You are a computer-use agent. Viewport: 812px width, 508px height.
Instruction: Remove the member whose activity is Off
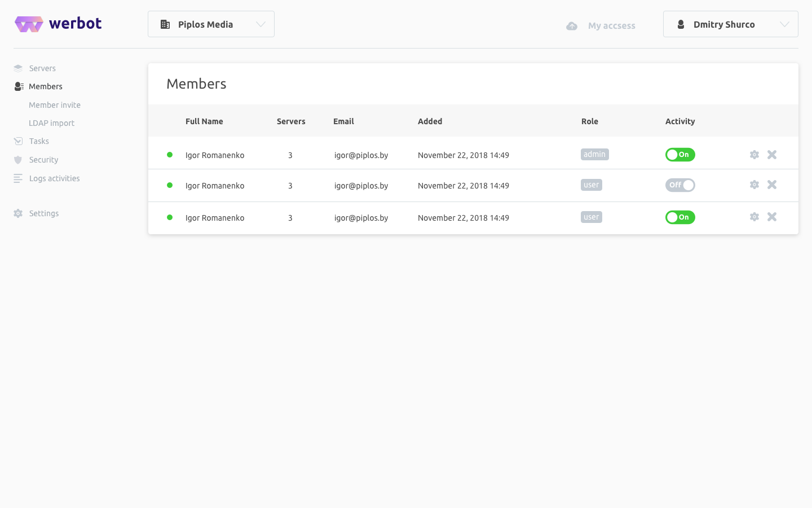click(x=772, y=185)
